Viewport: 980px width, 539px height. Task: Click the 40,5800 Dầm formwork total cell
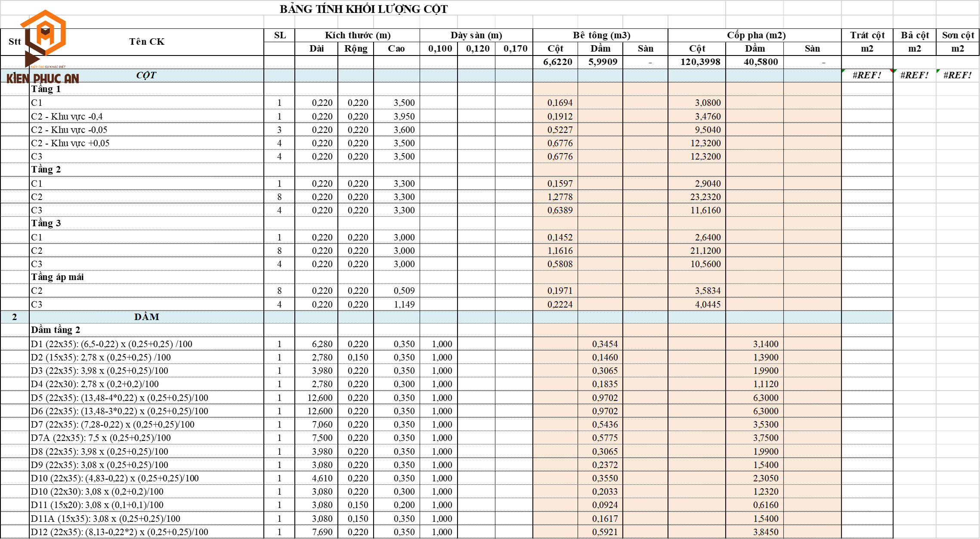click(x=760, y=62)
